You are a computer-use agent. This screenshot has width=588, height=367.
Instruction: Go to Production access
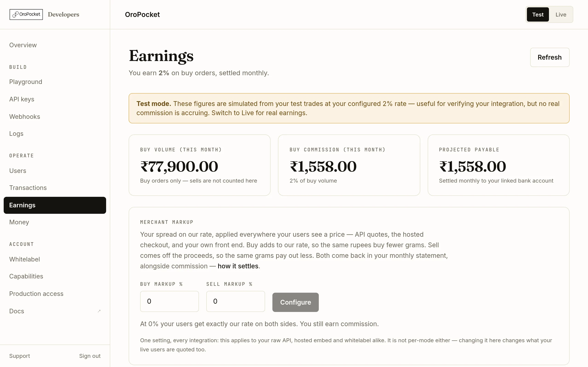[x=36, y=294]
